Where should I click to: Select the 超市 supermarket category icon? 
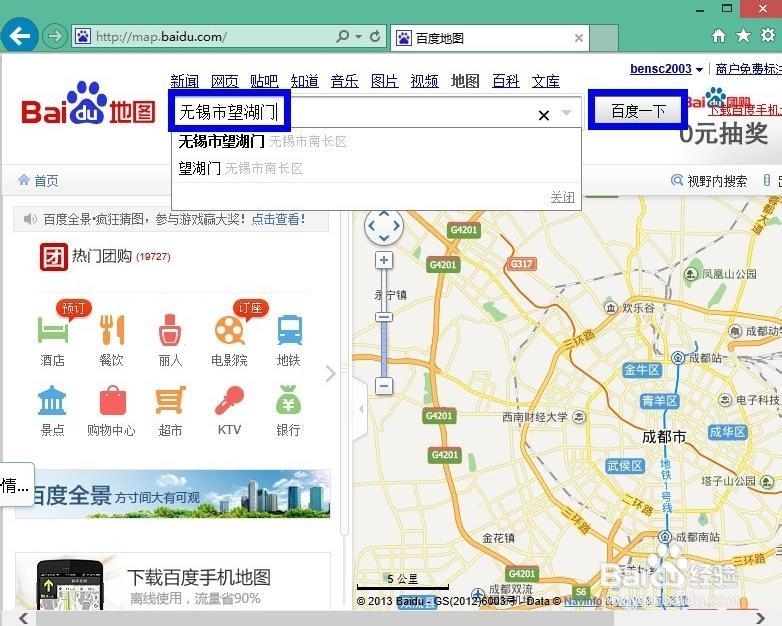(171, 401)
